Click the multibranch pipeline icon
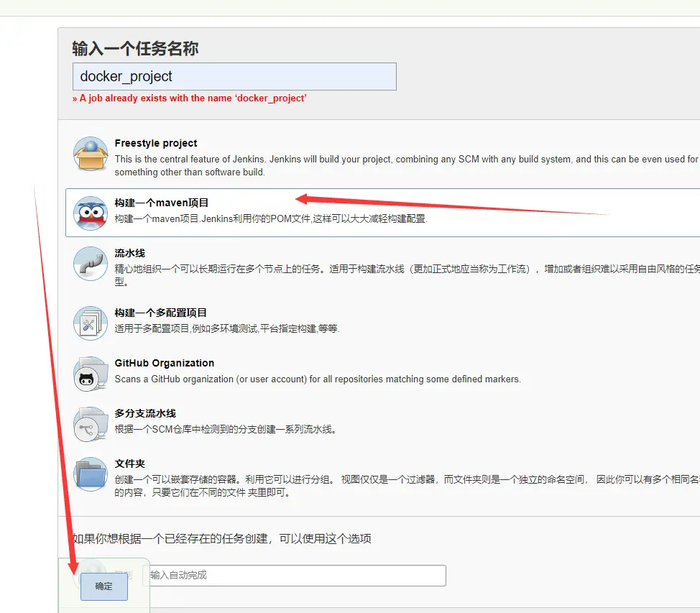The image size is (700, 613). (x=91, y=424)
